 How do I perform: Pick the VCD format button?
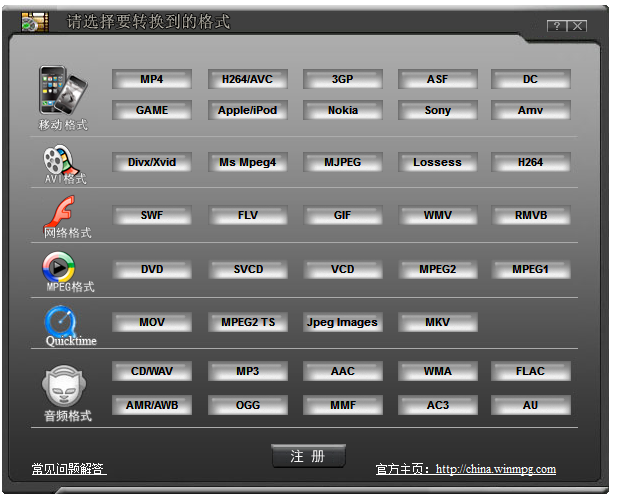pyautogui.click(x=343, y=269)
